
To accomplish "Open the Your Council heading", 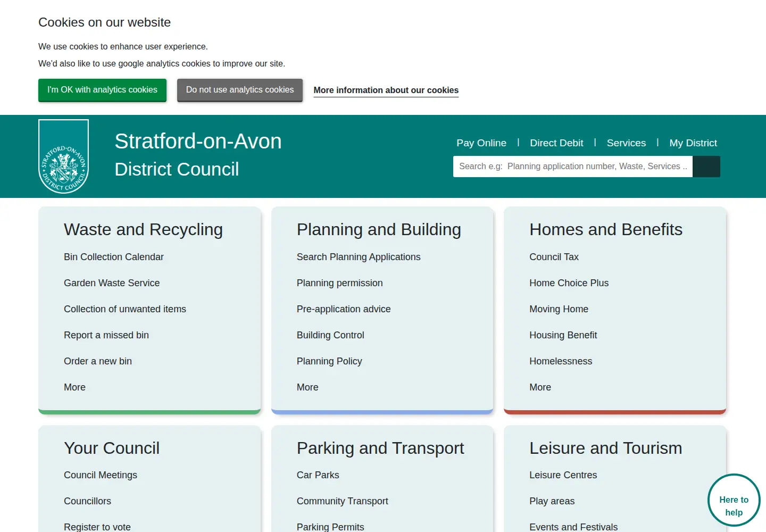I will [112, 448].
